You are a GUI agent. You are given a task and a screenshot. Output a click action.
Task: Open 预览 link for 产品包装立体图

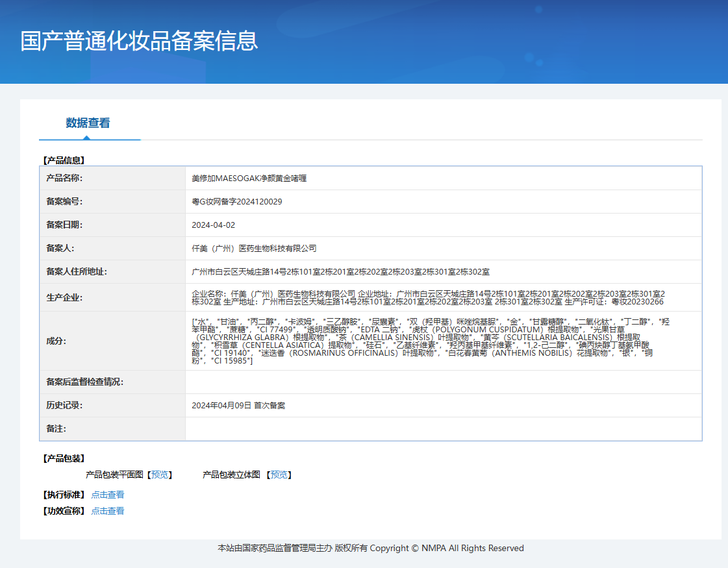[x=279, y=475]
